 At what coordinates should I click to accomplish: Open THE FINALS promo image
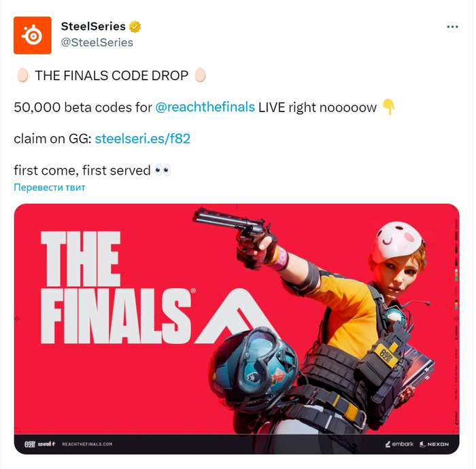(x=237, y=329)
